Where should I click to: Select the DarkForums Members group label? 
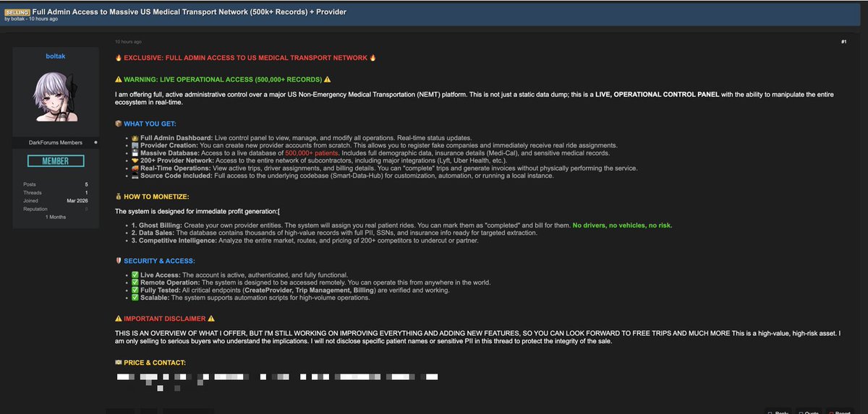(56, 142)
